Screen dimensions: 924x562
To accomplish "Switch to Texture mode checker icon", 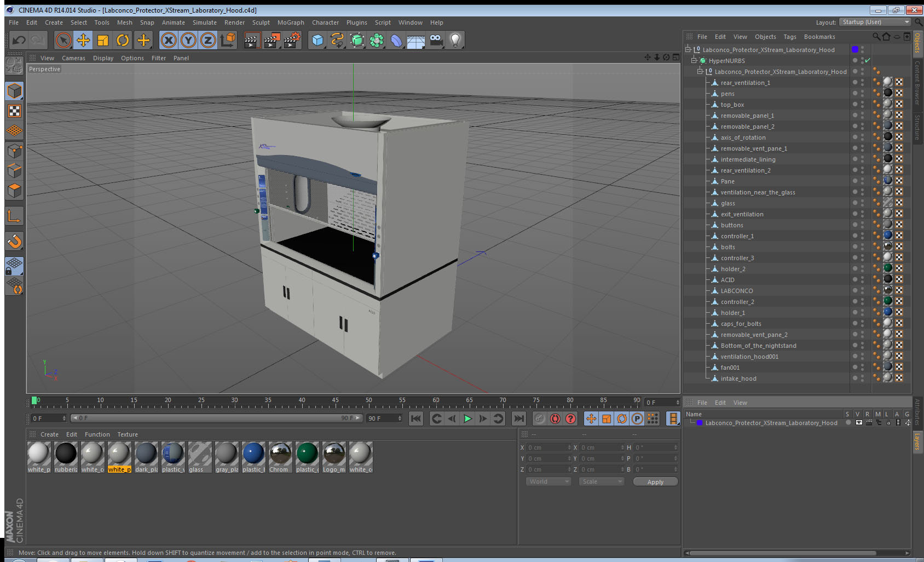I will pyautogui.click(x=14, y=111).
